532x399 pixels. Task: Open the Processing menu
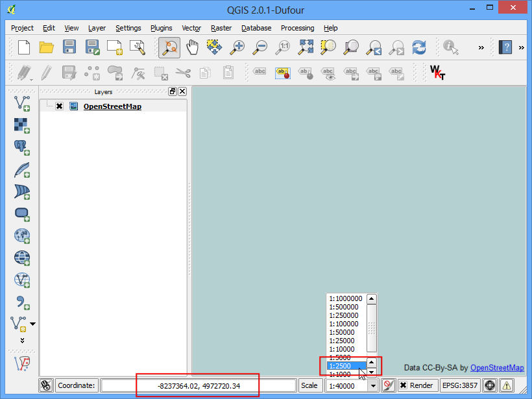pos(298,28)
